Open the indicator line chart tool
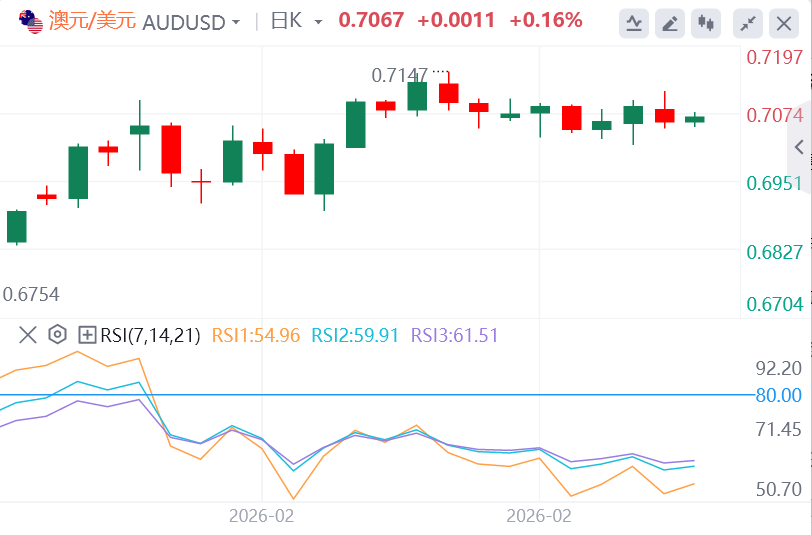The image size is (812, 535). click(x=634, y=23)
